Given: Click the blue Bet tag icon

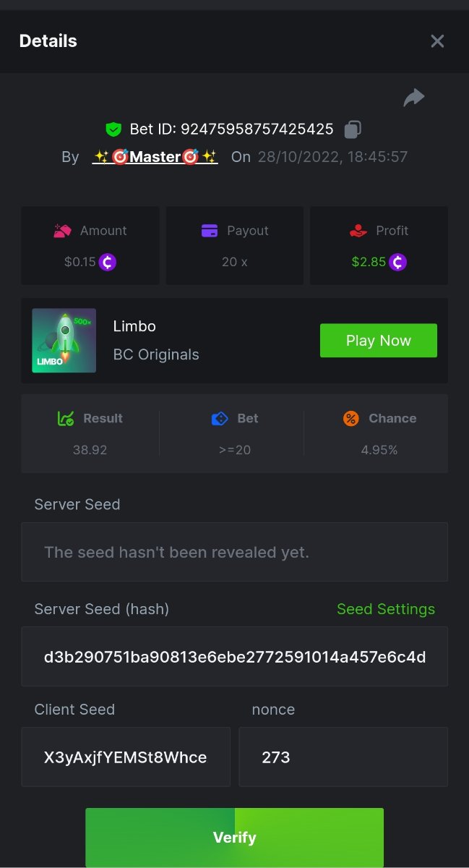Looking at the screenshot, I should point(220,418).
